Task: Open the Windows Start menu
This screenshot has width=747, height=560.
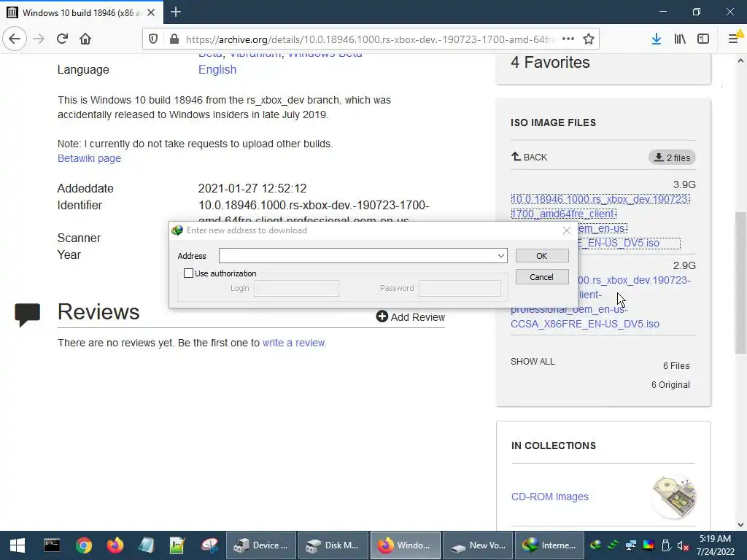Action: pos(18,545)
